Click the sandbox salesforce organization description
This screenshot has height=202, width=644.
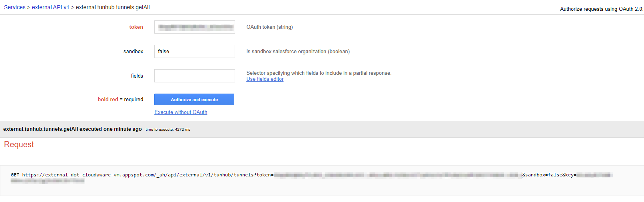(x=298, y=52)
